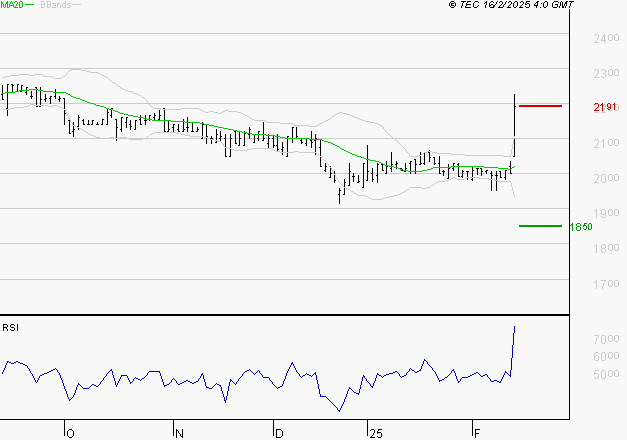Screen dimensions: 627x440
Task: Select the 2100 price axis label
Action: tap(606, 143)
